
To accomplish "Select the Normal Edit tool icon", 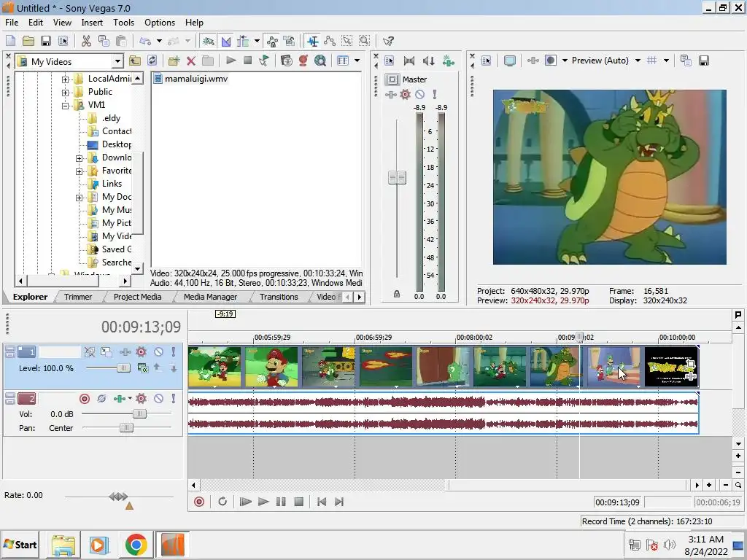I will tap(312, 41).
